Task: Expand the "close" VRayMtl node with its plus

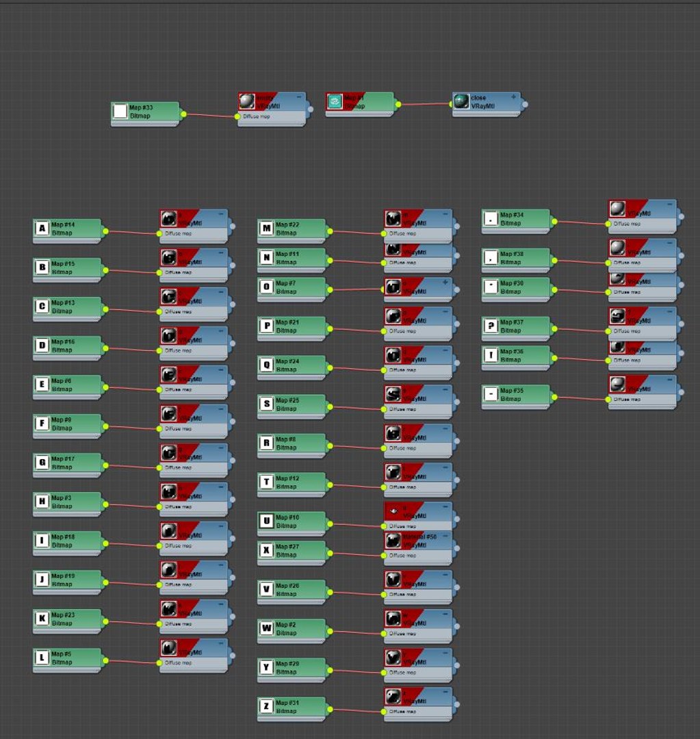Action: 513,96
